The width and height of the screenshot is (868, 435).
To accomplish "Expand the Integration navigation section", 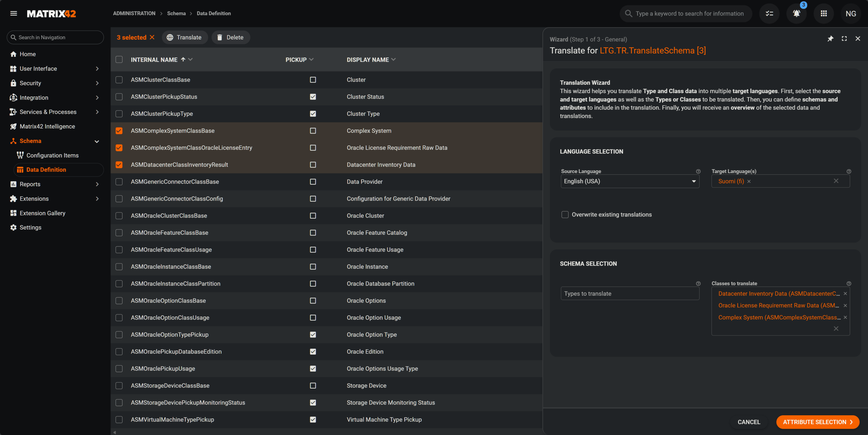I will click(x=97, y=98).
